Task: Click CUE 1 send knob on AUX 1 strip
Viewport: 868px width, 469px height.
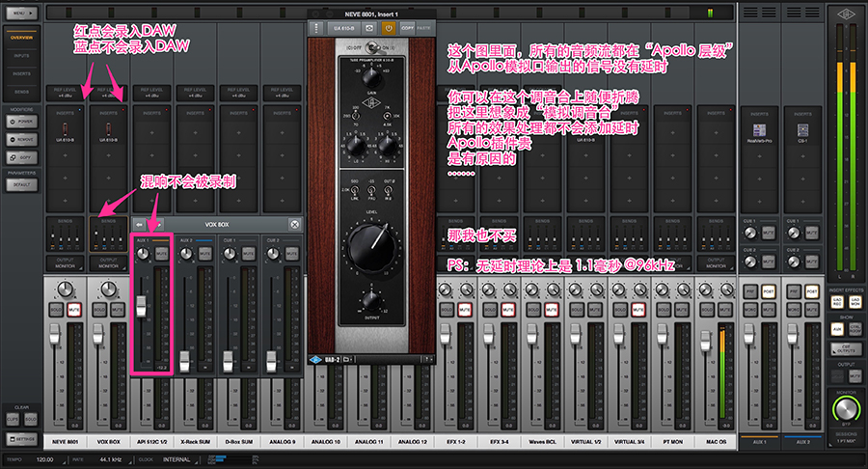Action: (750, 234)
